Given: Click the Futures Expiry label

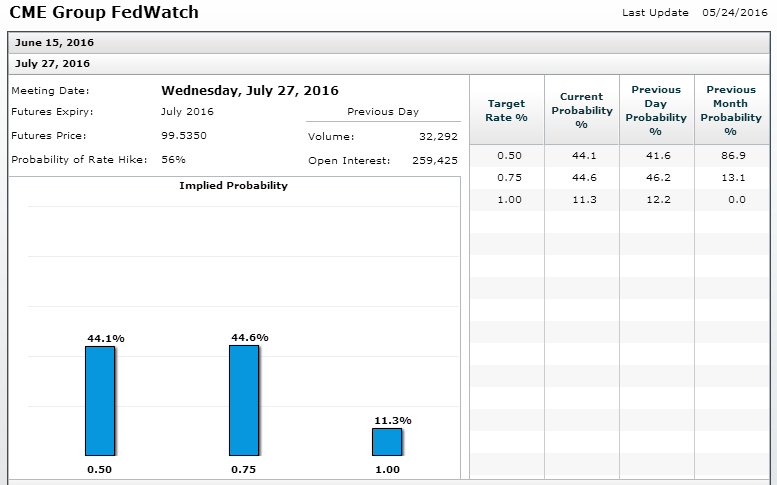Looking at the screenshot, I should [x=52, y=111].
